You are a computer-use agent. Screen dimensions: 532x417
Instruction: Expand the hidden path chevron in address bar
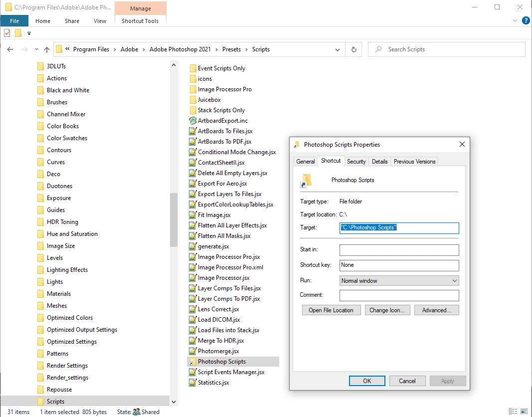67,49
